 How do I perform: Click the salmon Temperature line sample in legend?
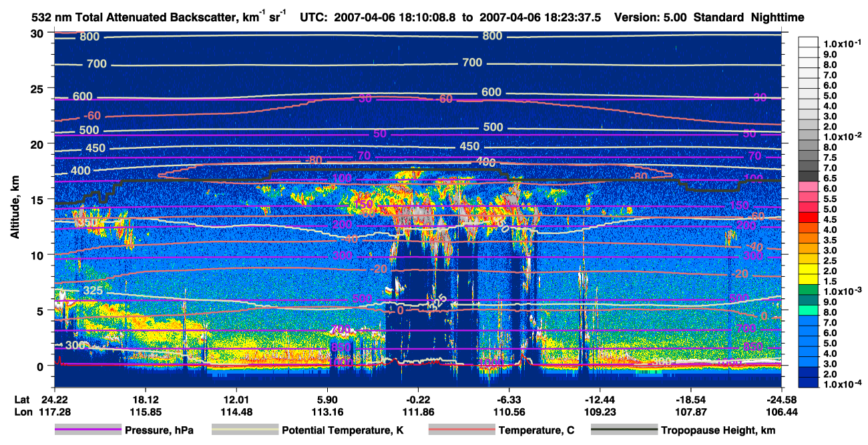pos(461,430)
